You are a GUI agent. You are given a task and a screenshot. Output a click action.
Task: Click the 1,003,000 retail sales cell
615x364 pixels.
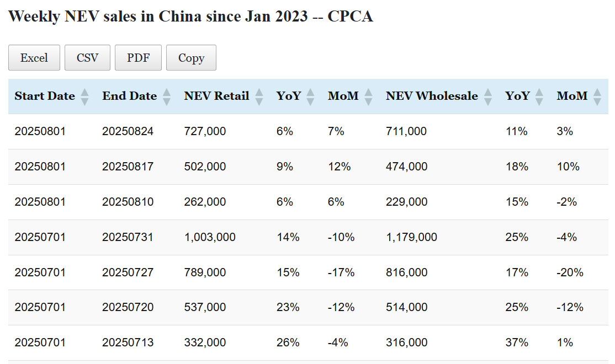[x=210, y=237]
